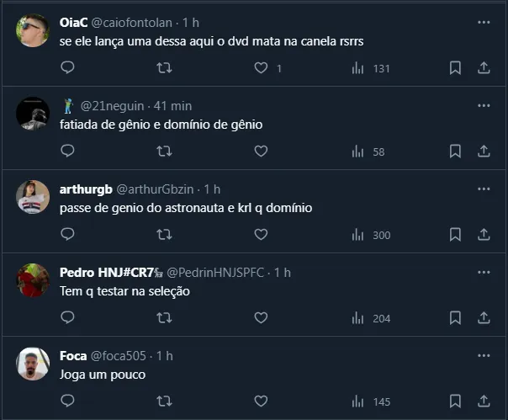Screen dimensions: 508x420
Task: Retweet the post by @21neguin
Action: click(x=165, y=152)
